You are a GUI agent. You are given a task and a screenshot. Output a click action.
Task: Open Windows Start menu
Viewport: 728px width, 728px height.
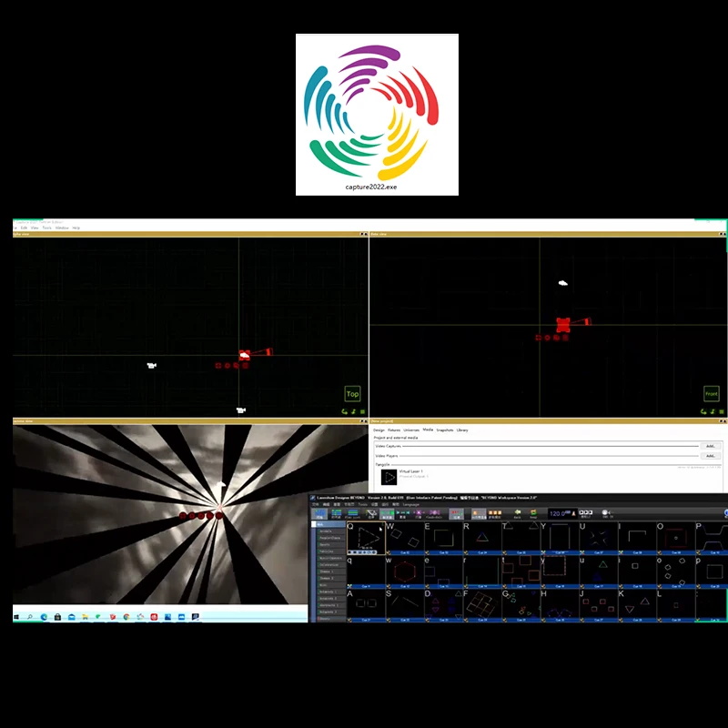coord(16,617)
